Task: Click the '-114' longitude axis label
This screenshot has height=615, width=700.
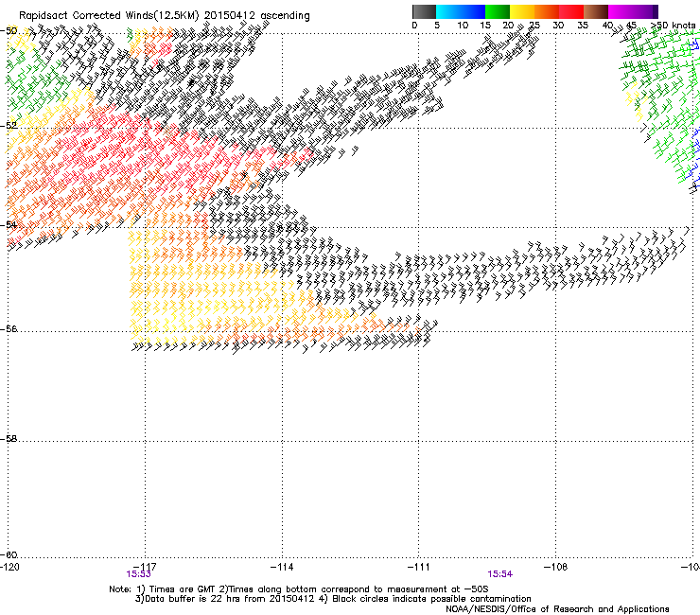Action: (x=282, y=567)
